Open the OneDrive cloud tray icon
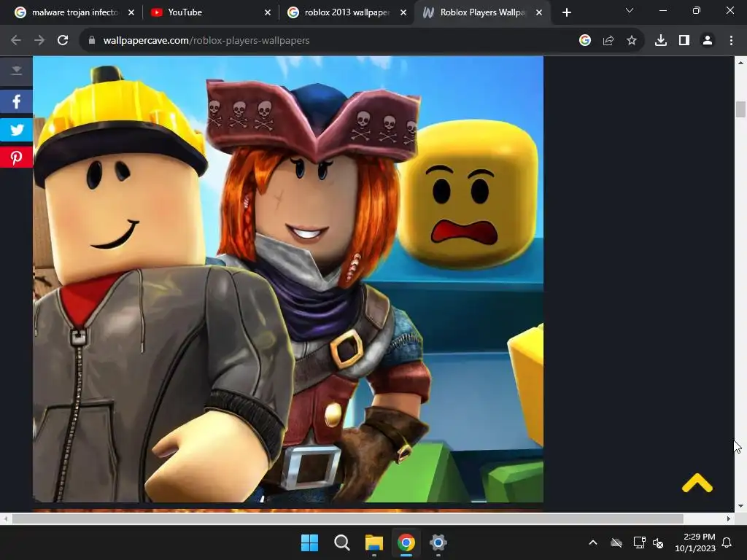Screen dimensions: 747x560 click(616, 542)
